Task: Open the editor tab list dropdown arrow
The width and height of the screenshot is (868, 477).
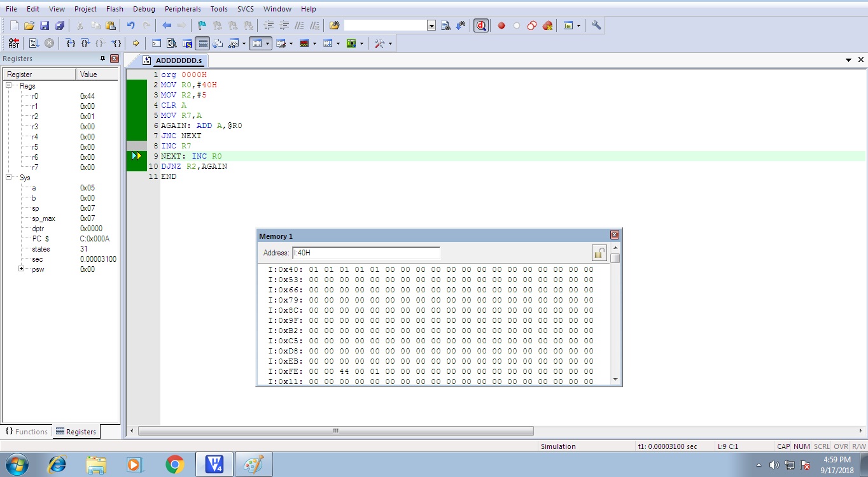Action: click(x=848, y=60)
